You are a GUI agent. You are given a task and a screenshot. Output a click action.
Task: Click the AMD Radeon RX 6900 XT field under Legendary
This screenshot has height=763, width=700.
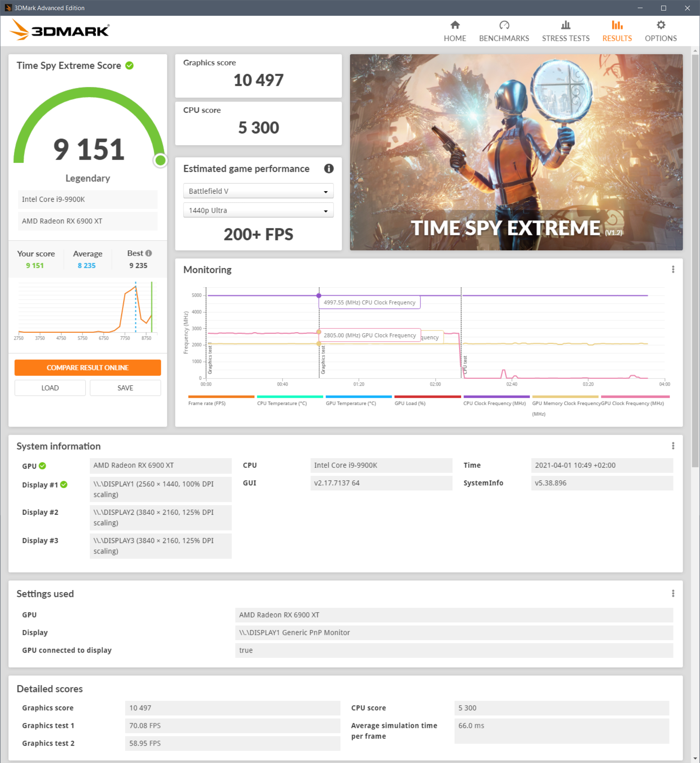pos(88,221)
